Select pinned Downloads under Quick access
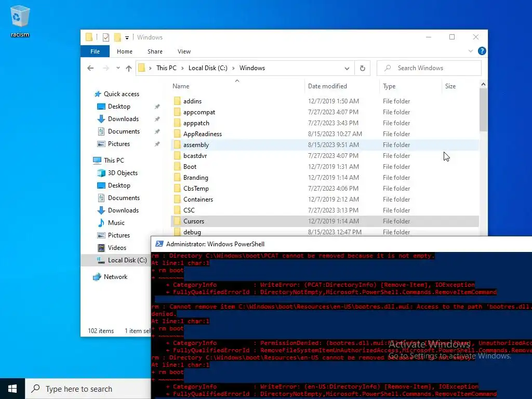Viewport: 532px width, 399px height. pos(123,119)
